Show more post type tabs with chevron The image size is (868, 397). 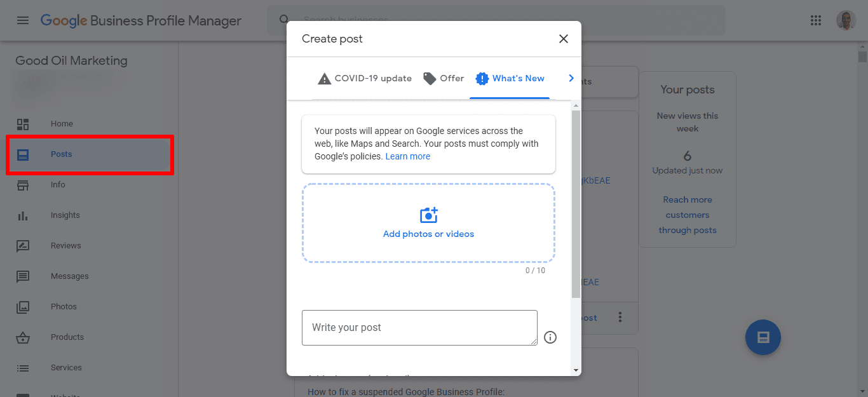[571, 78]
